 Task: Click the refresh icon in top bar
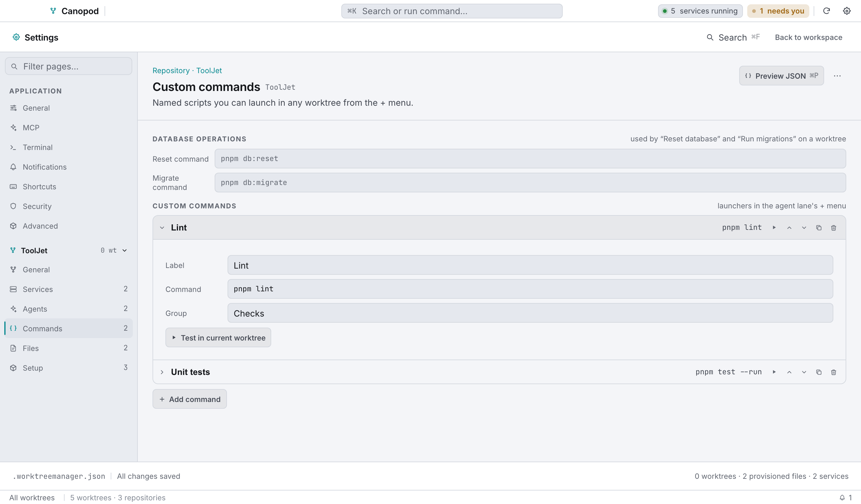tap(827, 11)
